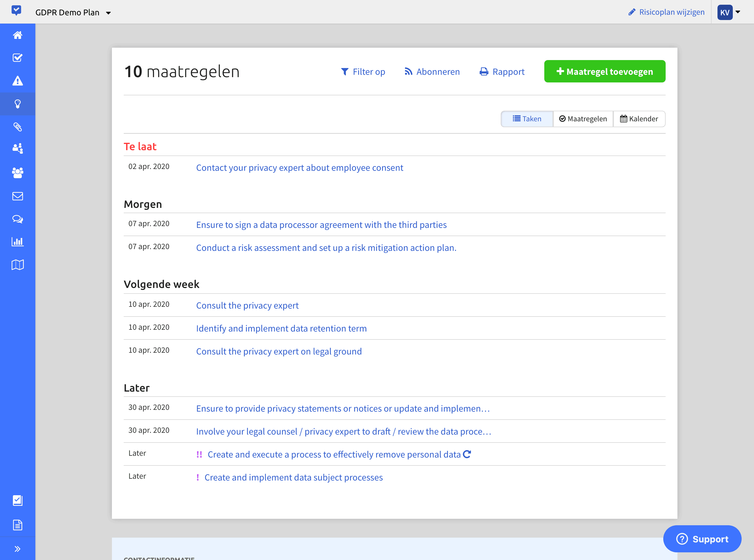Open the chat conversations icon
The image size is (754, 560).
point(18,219)
